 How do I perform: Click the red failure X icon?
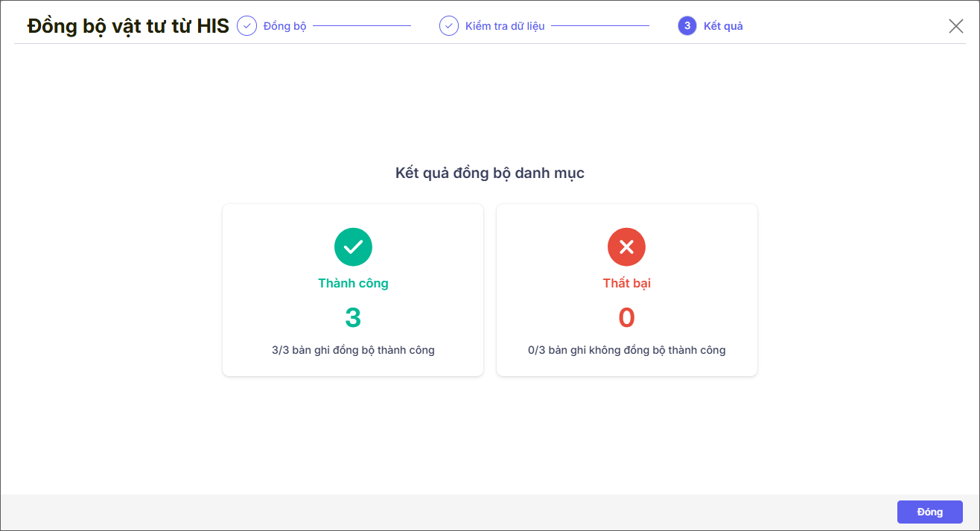coord(626,247)
